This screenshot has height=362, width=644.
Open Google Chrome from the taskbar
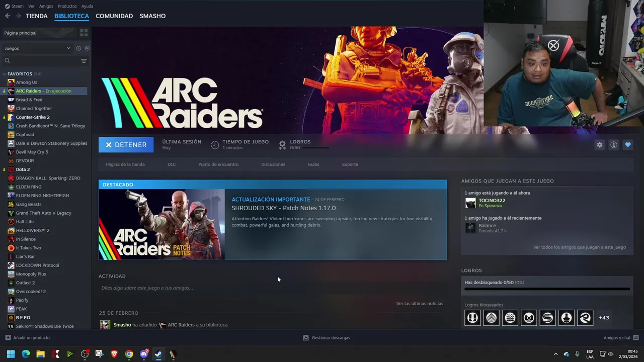click(x=129, y=354)
